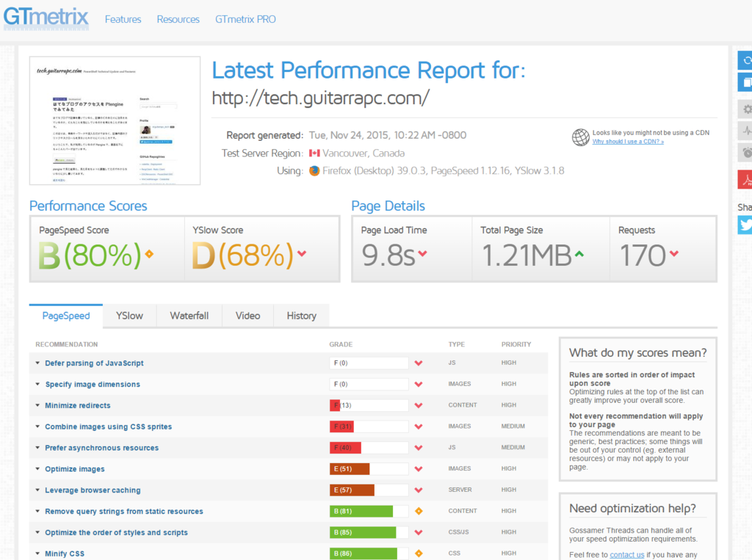Click the E (51) grade bar for Optimize images
This screenshot has width=752, height=560.
tap(369, 469)
